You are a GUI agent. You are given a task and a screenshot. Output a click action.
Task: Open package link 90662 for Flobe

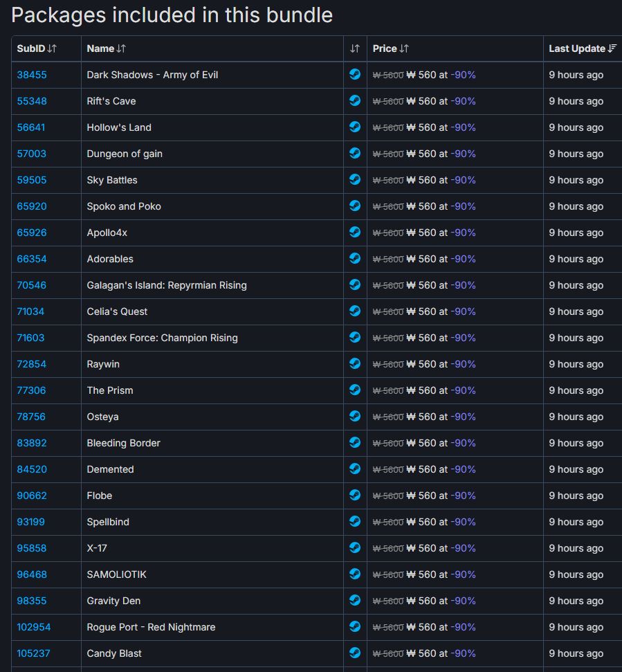pyautogui.click(x=32, y=496)
